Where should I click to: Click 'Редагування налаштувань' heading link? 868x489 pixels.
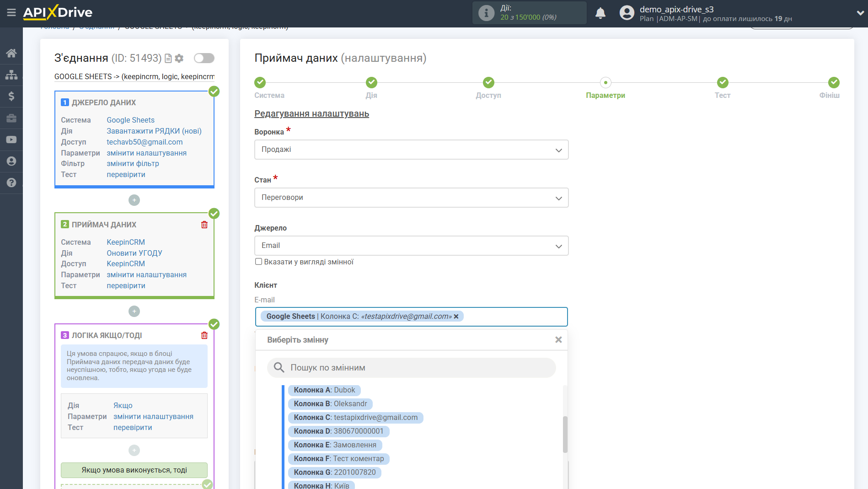311,113
